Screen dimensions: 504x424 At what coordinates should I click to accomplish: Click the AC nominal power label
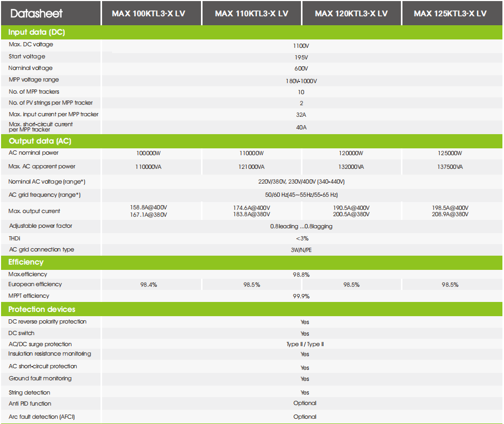coord(34,153)
